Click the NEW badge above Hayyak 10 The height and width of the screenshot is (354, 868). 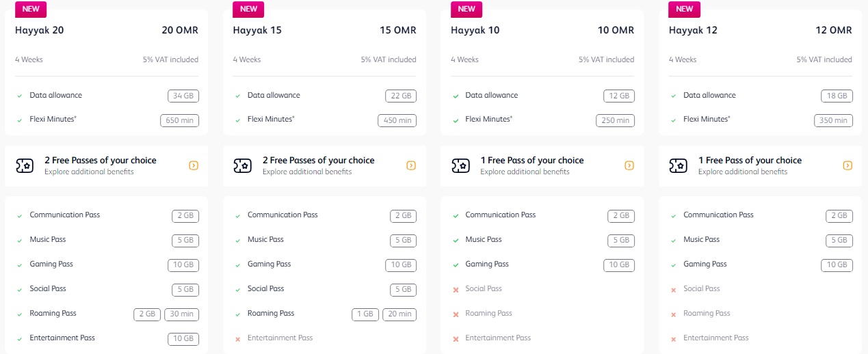point(466,9)
